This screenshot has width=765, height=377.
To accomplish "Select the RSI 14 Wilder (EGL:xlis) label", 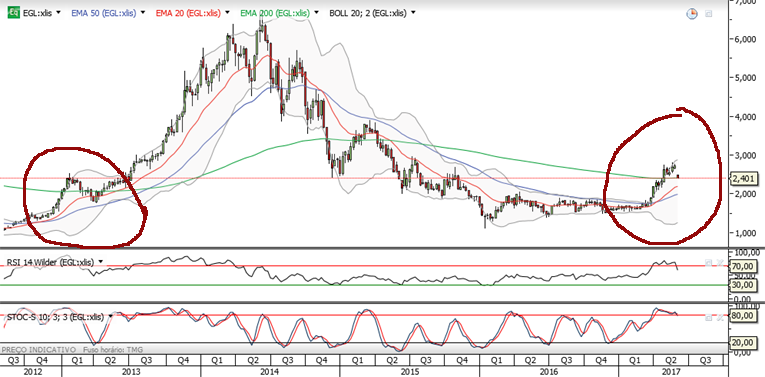I will [x=50, y=262].
